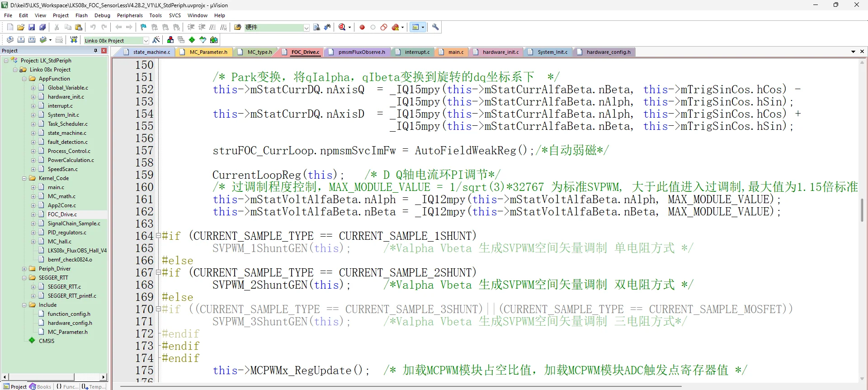This screenshot has height=390, width=868.
Task: Start debug session with the magnifier-d icon
Action: (342, 27)
